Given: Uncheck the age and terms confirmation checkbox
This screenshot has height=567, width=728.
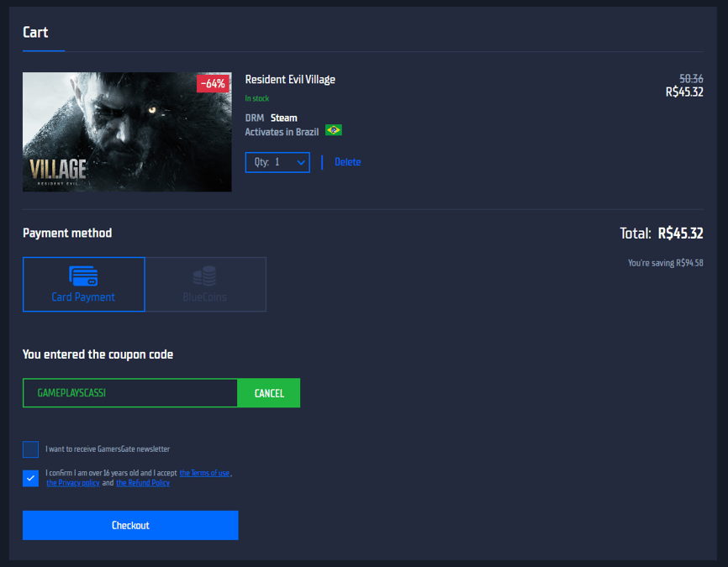Looking at the screenshot, I should tap(30, 478).
